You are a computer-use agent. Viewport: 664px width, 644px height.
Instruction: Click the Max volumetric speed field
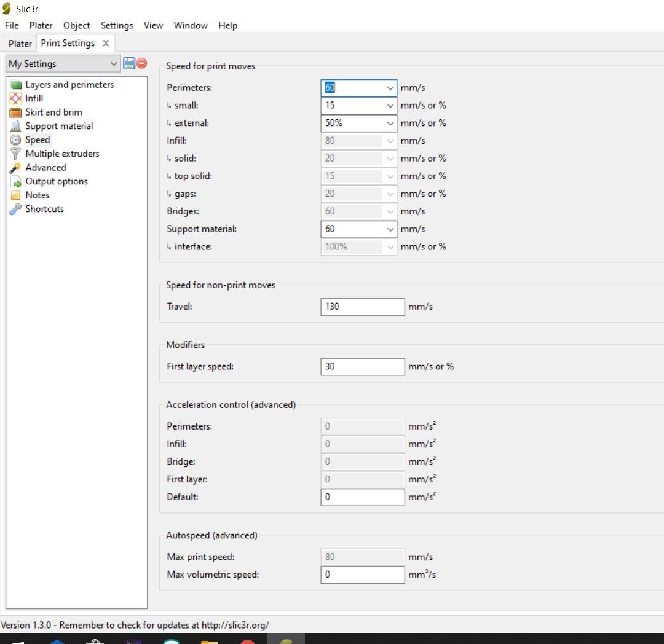(362, 575)
